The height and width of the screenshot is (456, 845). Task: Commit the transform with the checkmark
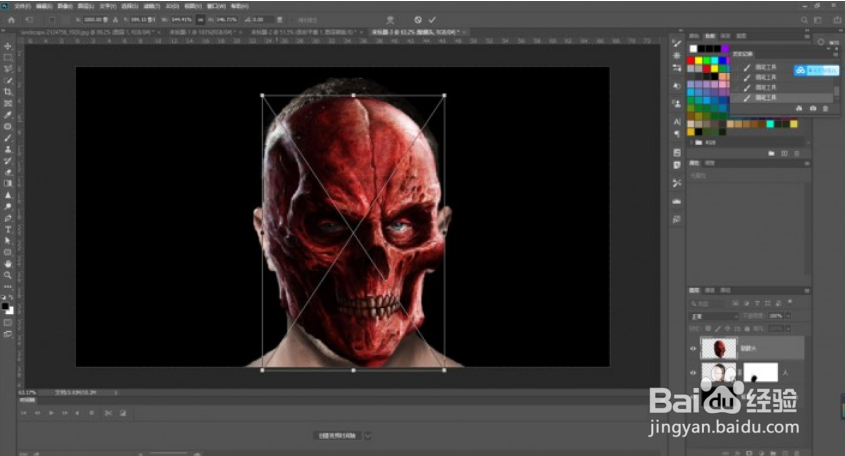432,20
